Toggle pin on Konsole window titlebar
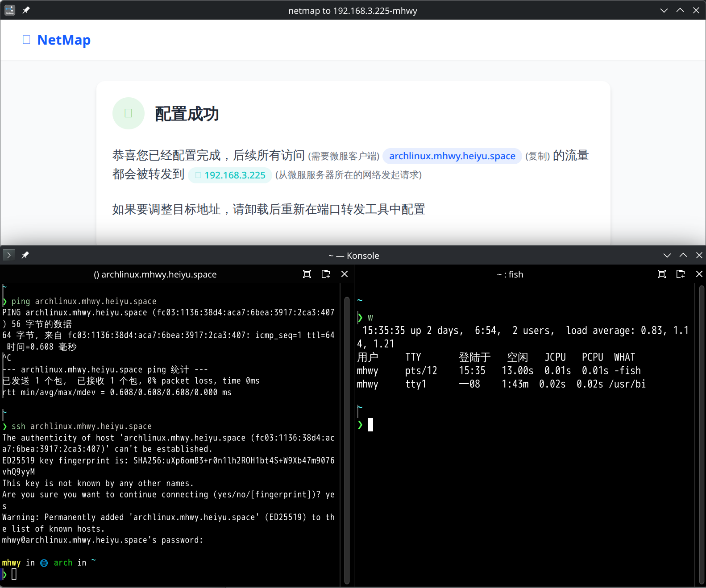This screenshot has height=588, width=706. click(x=25, y=255)
